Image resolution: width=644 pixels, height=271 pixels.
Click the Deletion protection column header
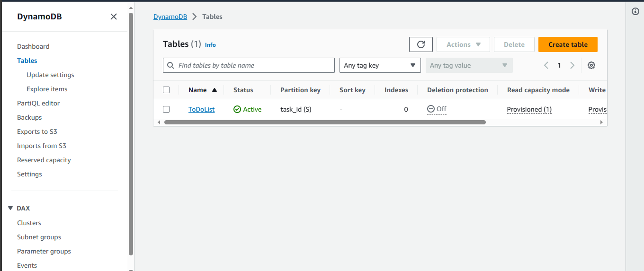point(457,90)
